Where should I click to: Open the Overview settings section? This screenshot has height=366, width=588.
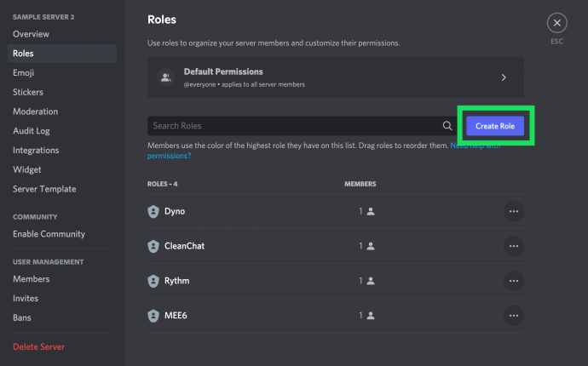pyautogui.click(x=31, y=34)
